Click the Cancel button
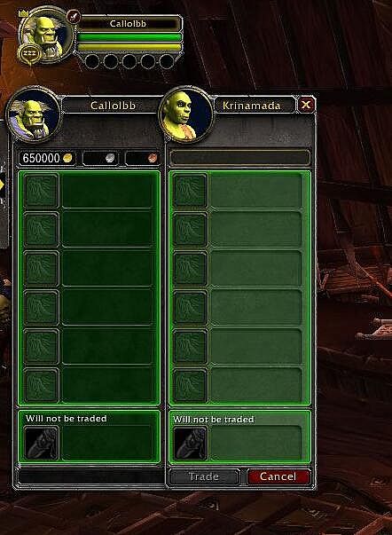 coord(278,476)
